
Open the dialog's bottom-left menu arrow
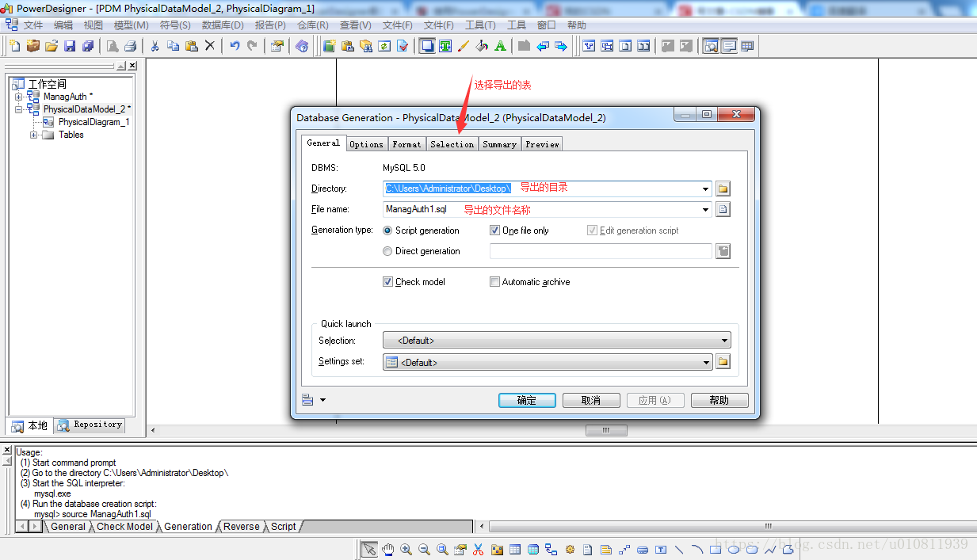tap(323, 400)
